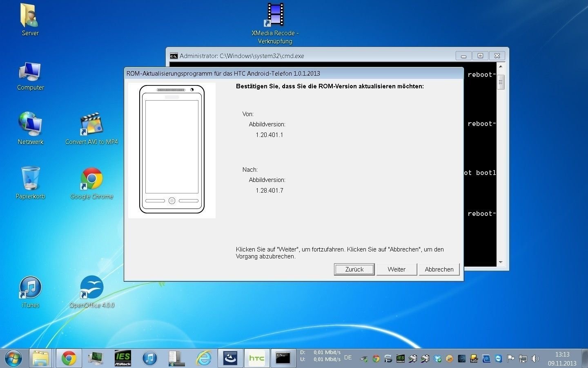Select the Netzwerk desktop icon

30,128
